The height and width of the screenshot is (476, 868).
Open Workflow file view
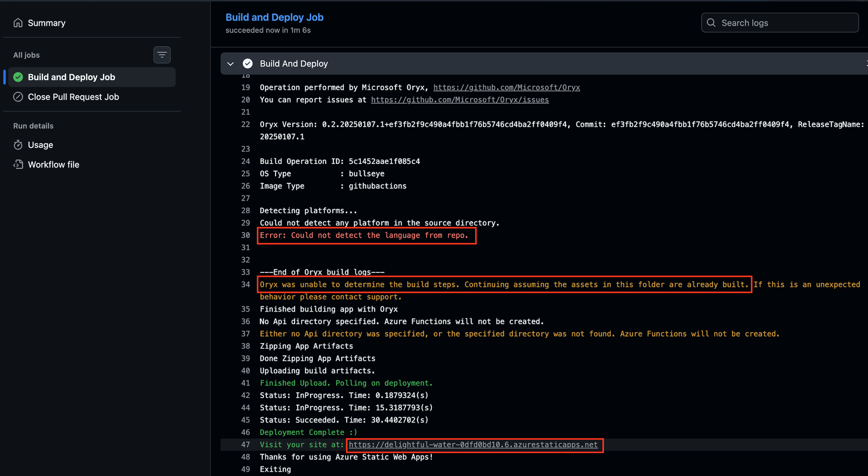[x=54, y=165]
